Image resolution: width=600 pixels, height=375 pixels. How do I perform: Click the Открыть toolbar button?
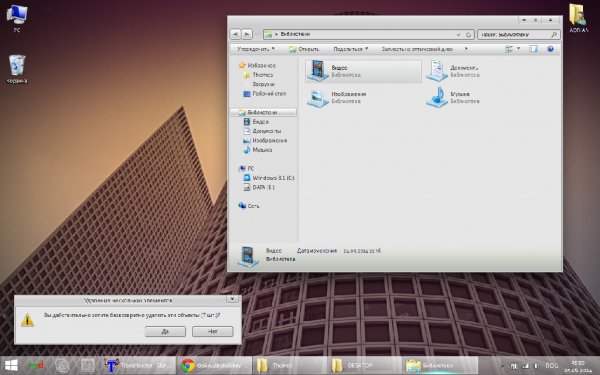[x=304, y=49]
